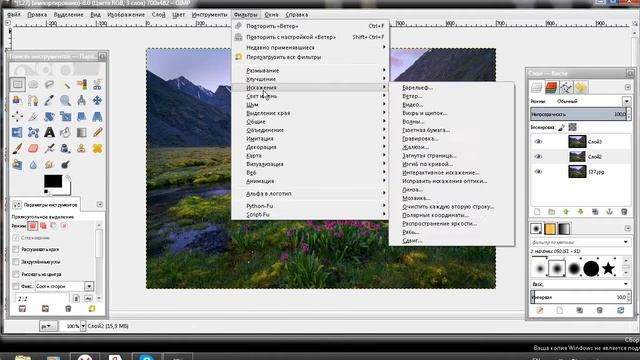Select the Heal tool

point(97,149)
